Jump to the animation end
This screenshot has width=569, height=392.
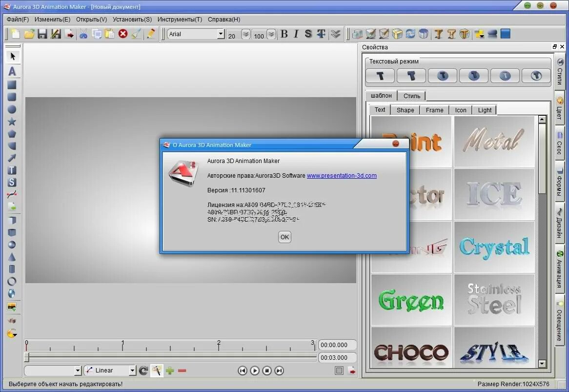(279, 371)
